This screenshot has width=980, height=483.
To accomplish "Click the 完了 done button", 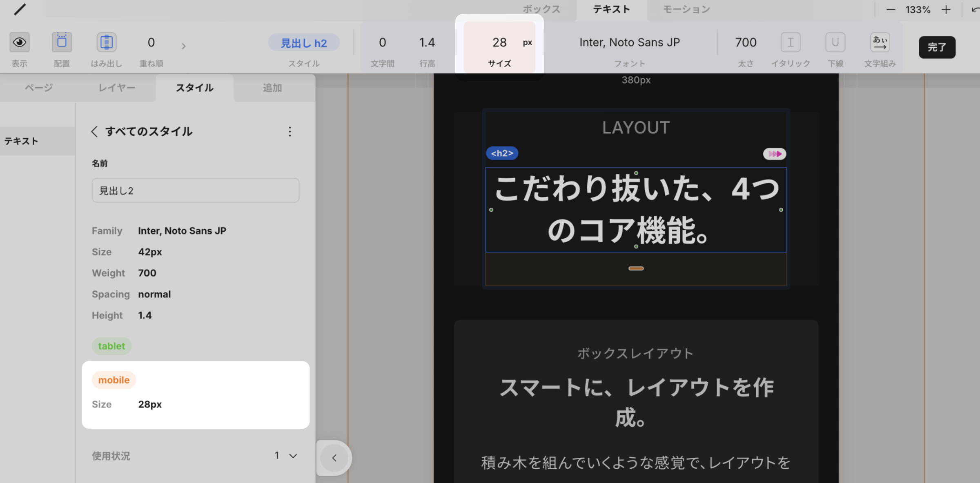I will click(937, 47).
